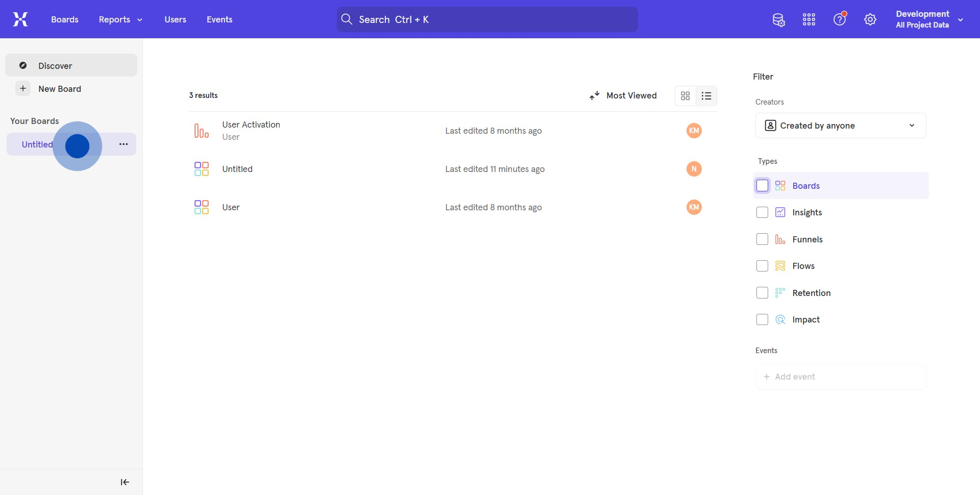Open the settings gear icon
The image size is (980, 495).
[x=870, y=20]
